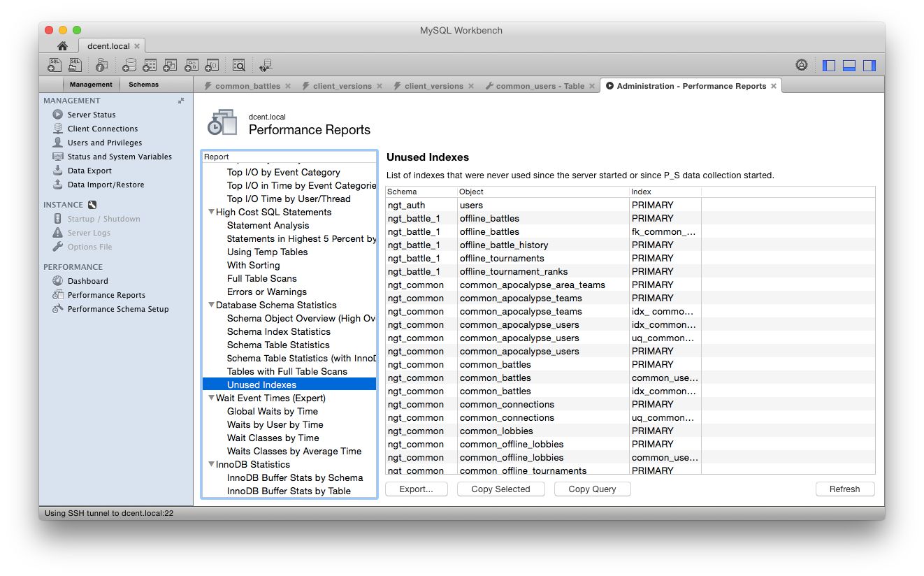The image size is (924, 576).
Task: Switch to the Management sidebar tab
Action: (x=91, y=85)
